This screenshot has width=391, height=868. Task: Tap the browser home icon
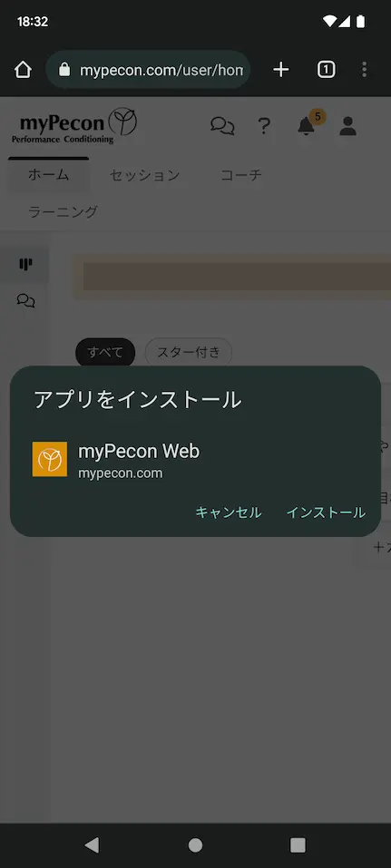pyautogui.click(x=23, y=70)
